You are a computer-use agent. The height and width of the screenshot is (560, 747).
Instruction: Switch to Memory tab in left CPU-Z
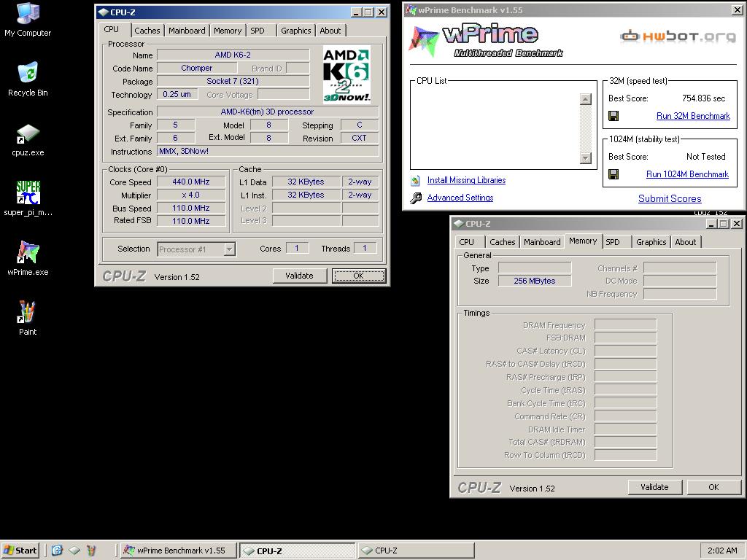coord(228,31)
